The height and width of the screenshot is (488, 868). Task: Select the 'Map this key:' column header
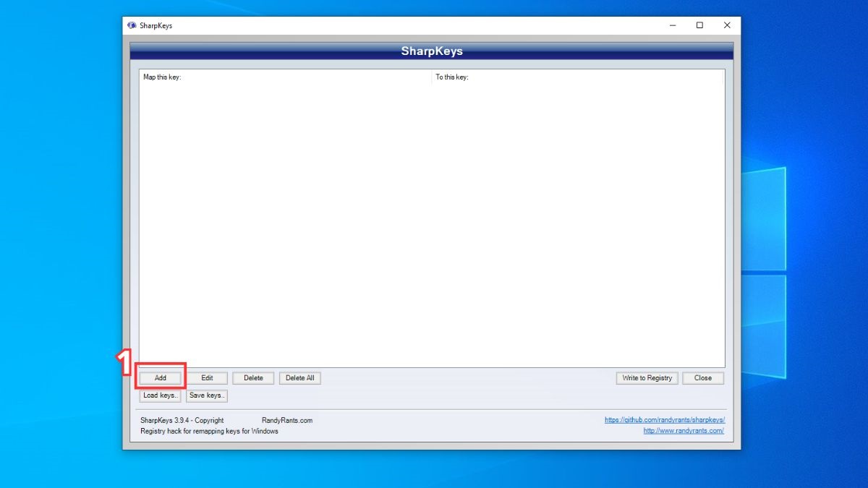[286, 77]
